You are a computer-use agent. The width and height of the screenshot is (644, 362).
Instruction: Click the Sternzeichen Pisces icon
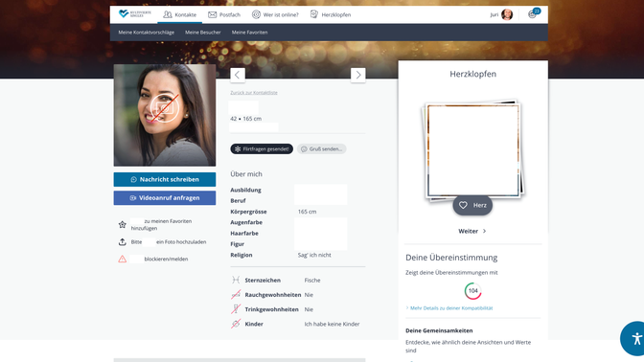[236, 280]
